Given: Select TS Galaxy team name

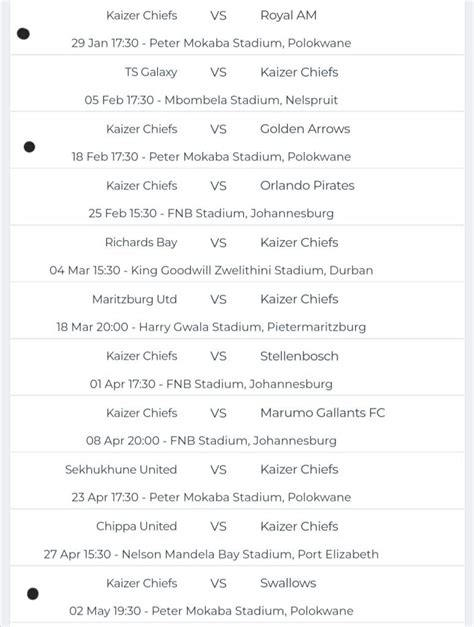Looking at the screenshot, I should tap(151, 72).
